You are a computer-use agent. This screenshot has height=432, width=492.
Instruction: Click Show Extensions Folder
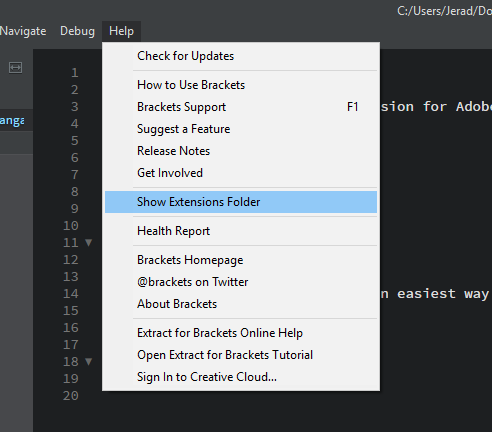(241, 202)
